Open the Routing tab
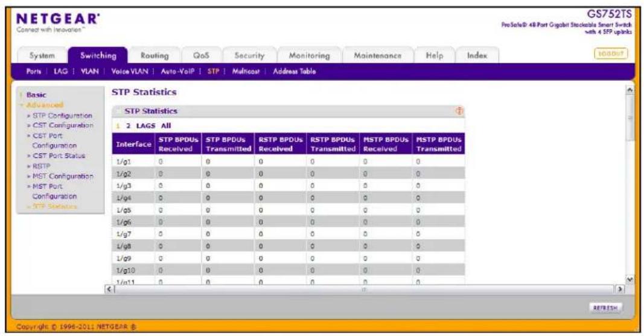Screen dimensions: 644x336 pos(155,55)
